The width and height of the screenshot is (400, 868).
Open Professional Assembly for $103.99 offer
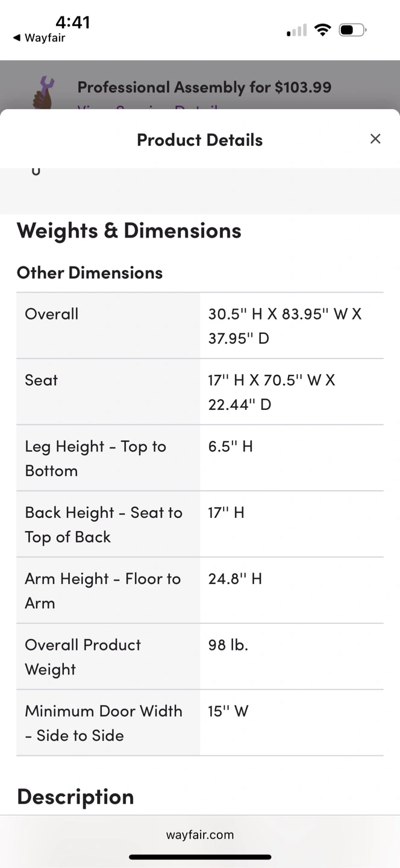204,87
